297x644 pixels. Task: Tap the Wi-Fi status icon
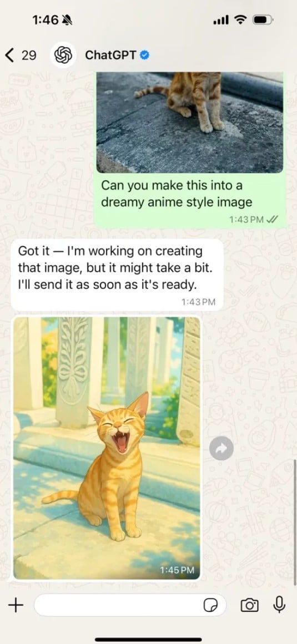click(x=239, y=20)
